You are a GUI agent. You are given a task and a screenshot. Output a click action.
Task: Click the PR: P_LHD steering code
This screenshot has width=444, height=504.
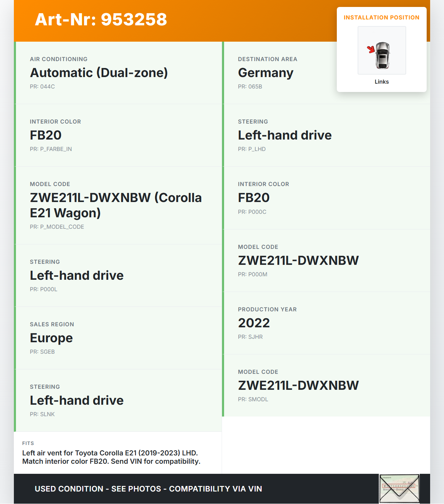pyautogui.click(x=252, y=149)
